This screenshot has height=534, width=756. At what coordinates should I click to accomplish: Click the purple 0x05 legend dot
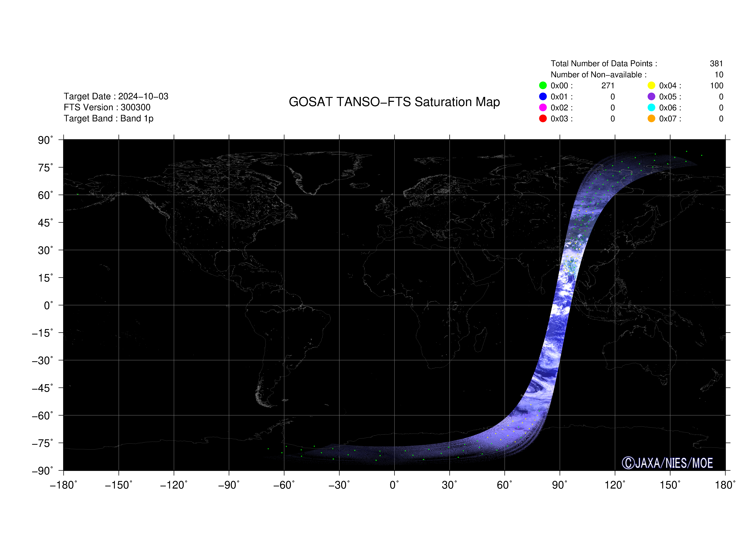[x=651, y=96]
